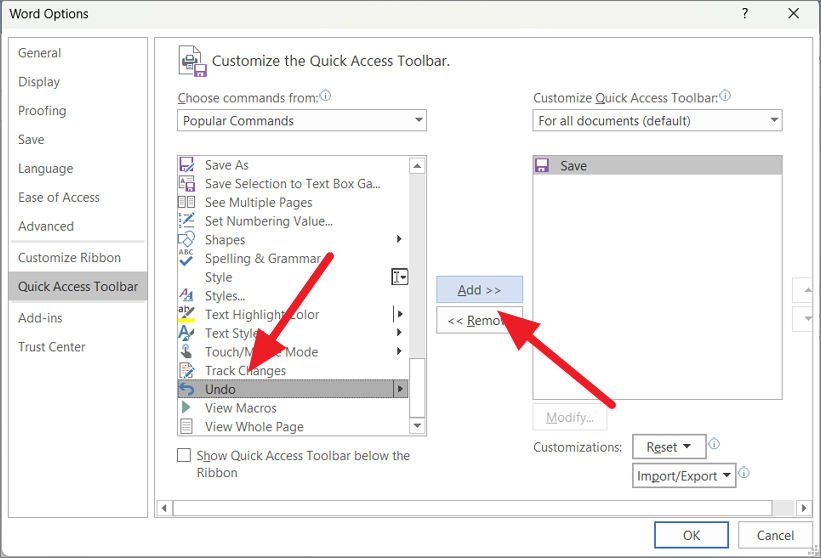Screen dimensions: 821x558
Task: Select the Text Highlight Color icon
Action: (186, 314)
